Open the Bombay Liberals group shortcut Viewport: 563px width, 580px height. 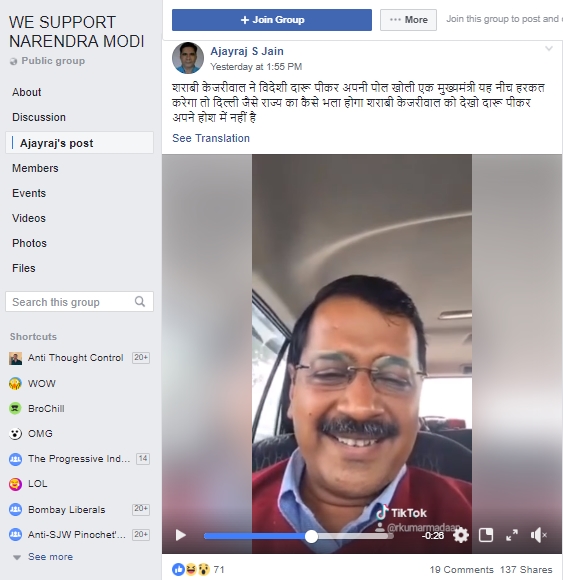(67, 510)
